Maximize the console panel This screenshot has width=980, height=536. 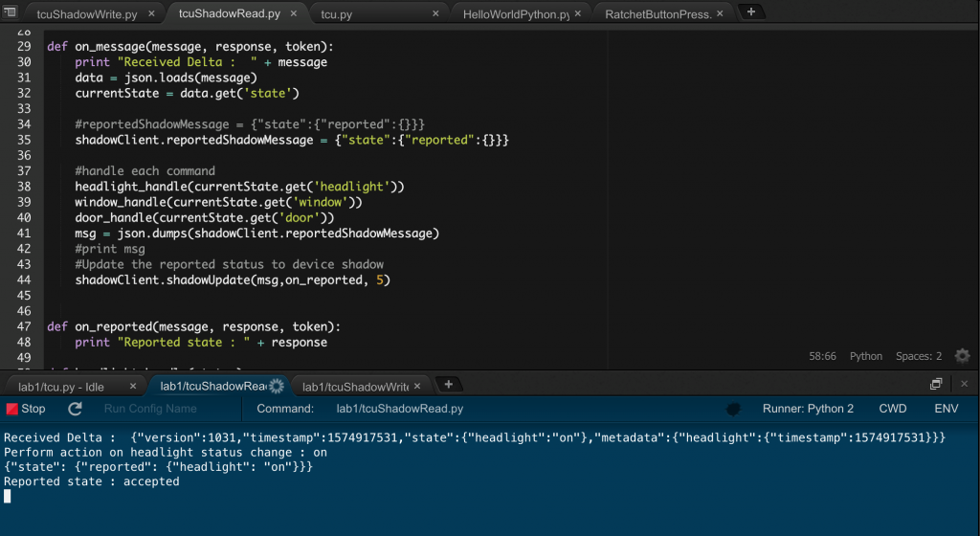[936, 384]
